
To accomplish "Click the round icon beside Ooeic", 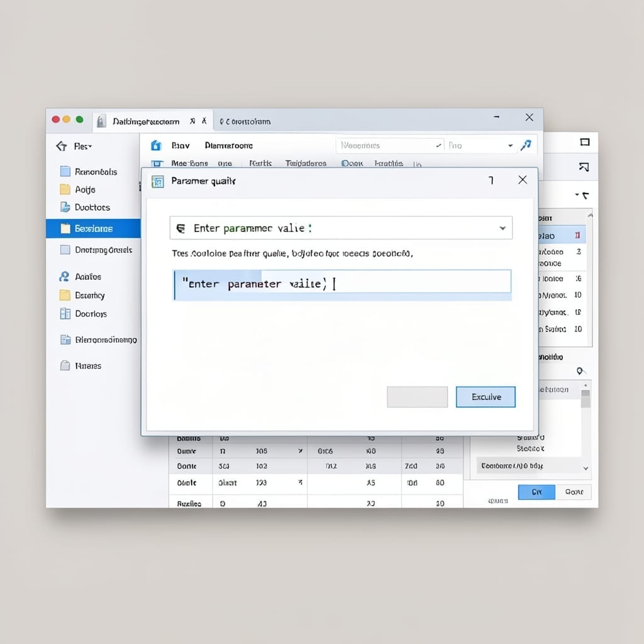I will (345, 164).
